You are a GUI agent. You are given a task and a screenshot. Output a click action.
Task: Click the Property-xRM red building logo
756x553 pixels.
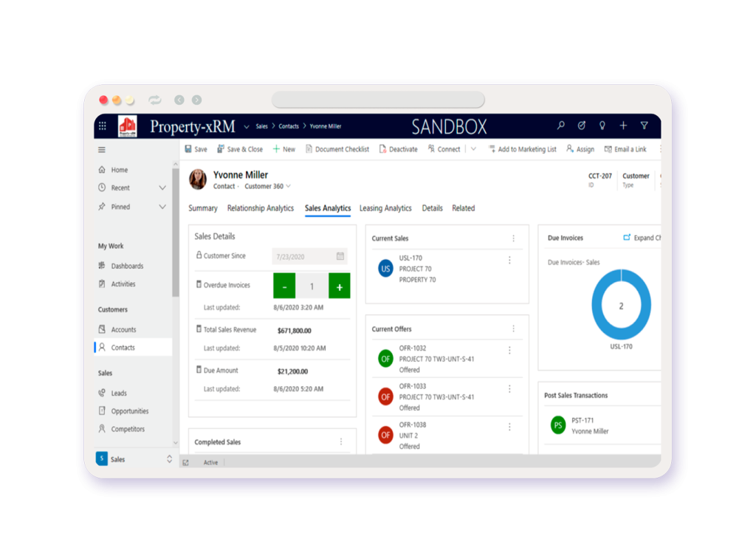(128, 126)
